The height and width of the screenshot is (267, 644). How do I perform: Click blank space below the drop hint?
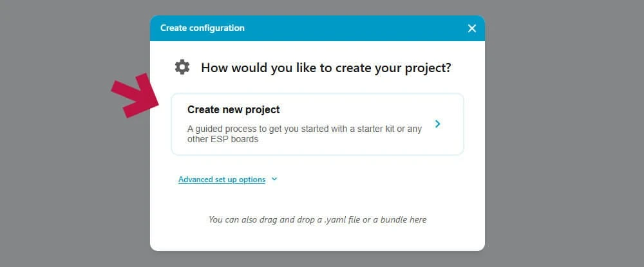pos(317,239)
